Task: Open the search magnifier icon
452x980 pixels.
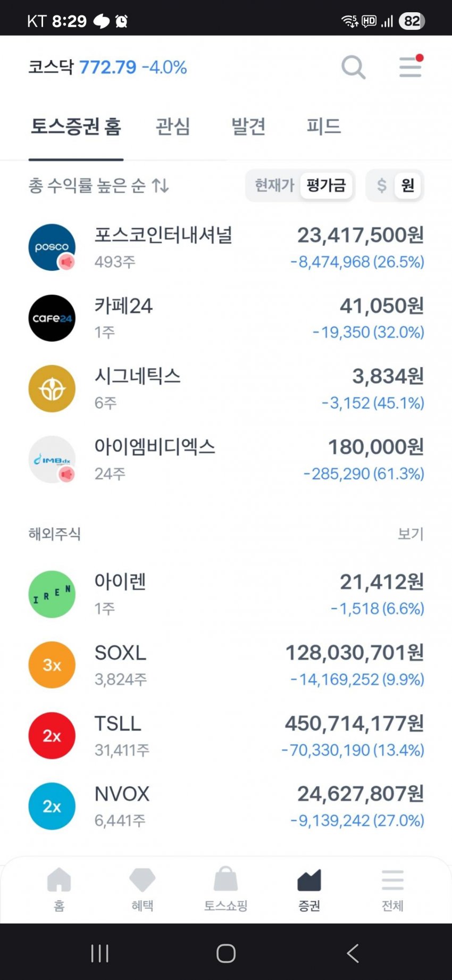Action: 353,68
